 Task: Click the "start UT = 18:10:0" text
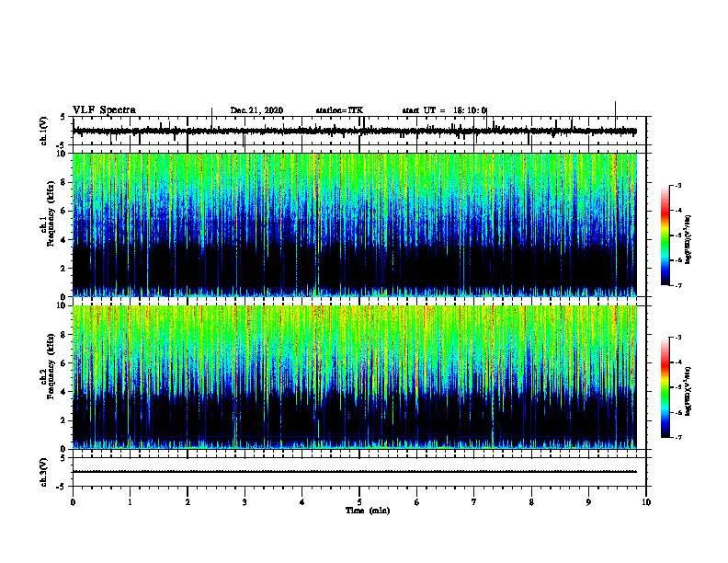coord(444,110)
